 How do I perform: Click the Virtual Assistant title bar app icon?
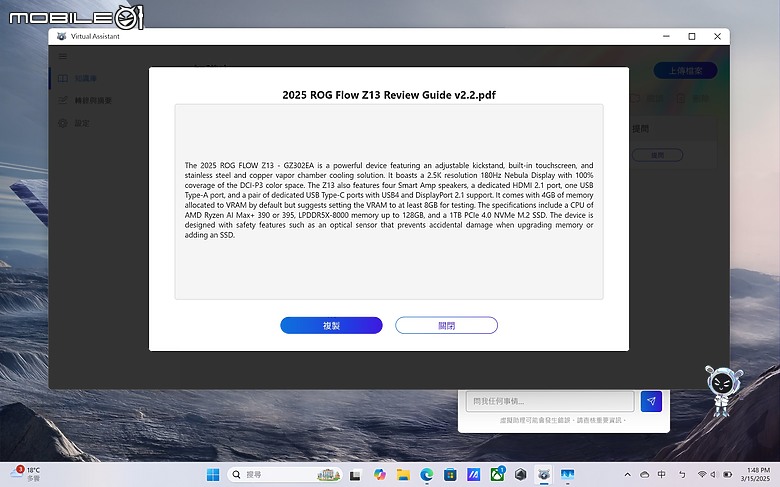[x=61, y=36]
